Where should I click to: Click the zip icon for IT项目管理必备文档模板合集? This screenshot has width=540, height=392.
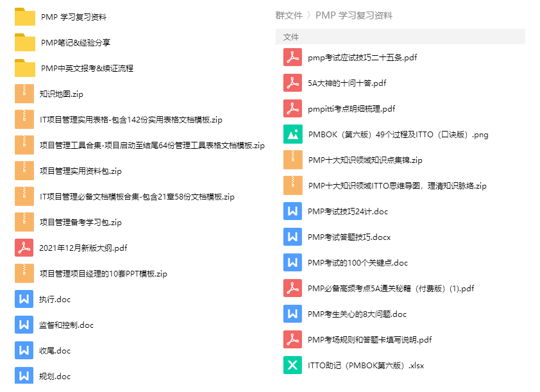click(x=24, y=196)
